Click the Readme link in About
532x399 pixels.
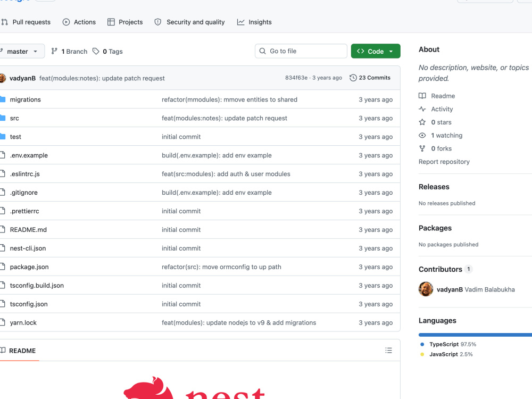443,96
